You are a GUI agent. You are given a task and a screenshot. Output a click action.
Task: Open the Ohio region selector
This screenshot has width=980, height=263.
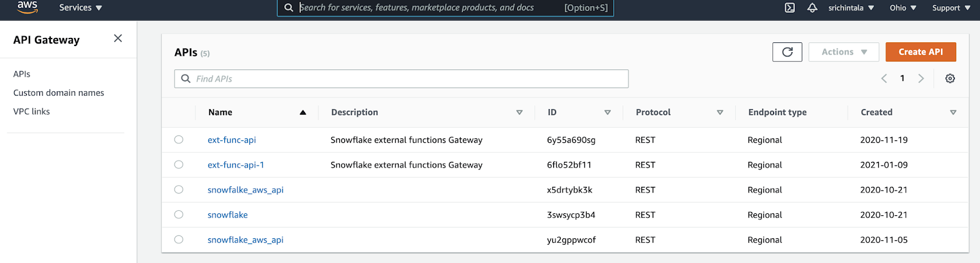(x=903, y=8)
